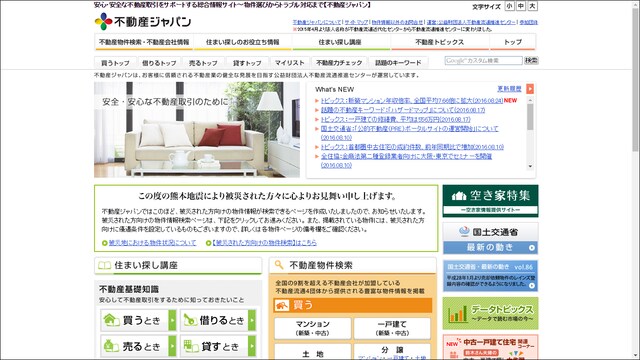Open 更新履歴 link in What's NEW
This screenshot has height=360, width=640.
tap(509, 89)
